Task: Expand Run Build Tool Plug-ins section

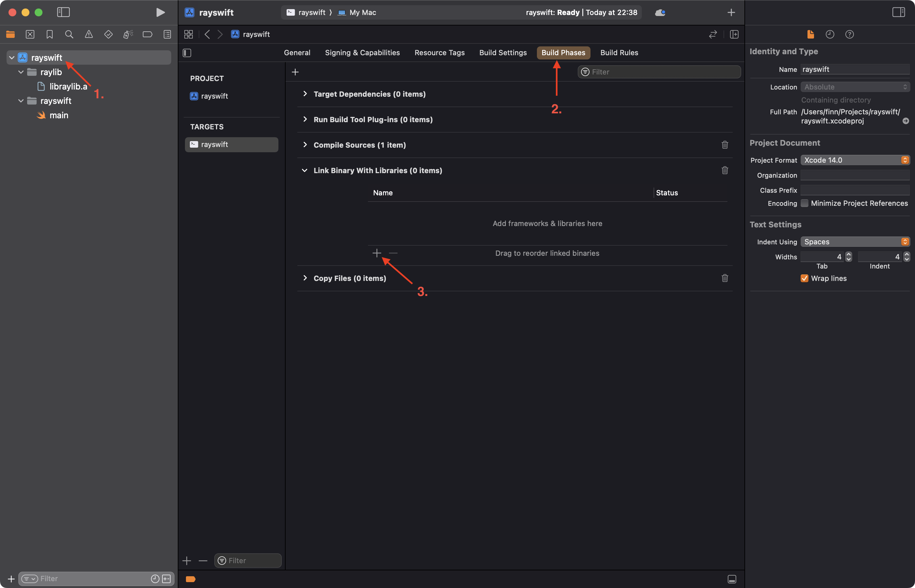Action: click(x=305, y=120)
